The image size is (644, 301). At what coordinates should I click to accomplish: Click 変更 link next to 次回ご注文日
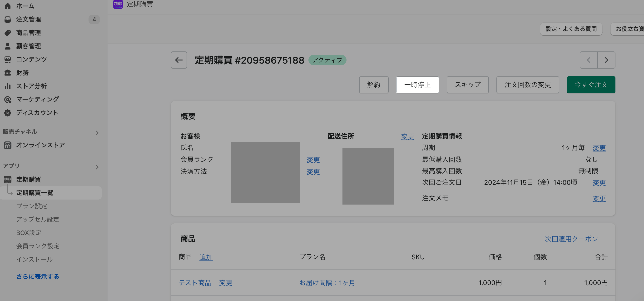(x=599, y=183)
